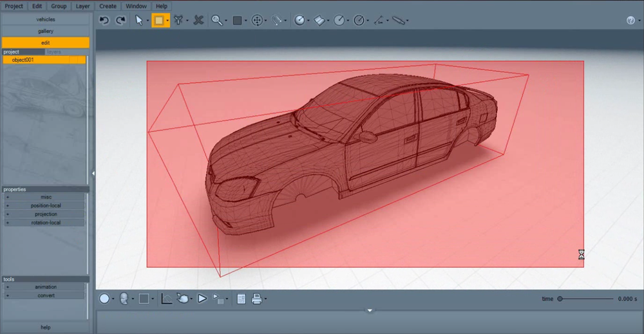Viewport: 644px width, 334px height.
Task: Click the undo arrow icon
Action: click(104, 20)
